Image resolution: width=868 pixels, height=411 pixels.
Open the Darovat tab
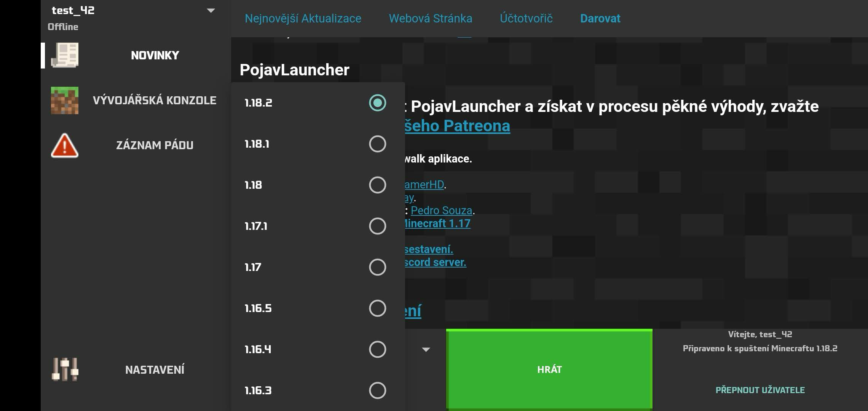pos(600,18)
